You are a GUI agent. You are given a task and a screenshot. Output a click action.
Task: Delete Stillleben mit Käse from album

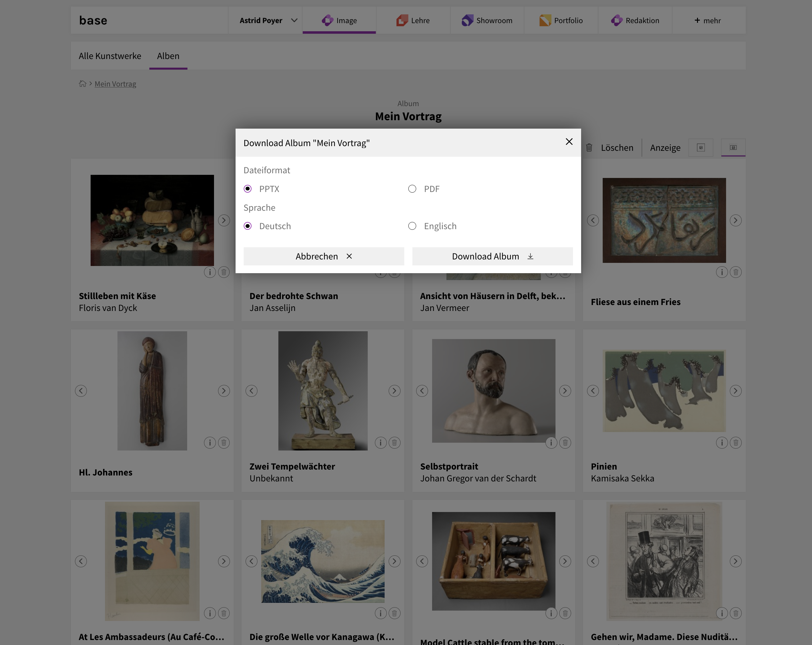tap(224, 272)
